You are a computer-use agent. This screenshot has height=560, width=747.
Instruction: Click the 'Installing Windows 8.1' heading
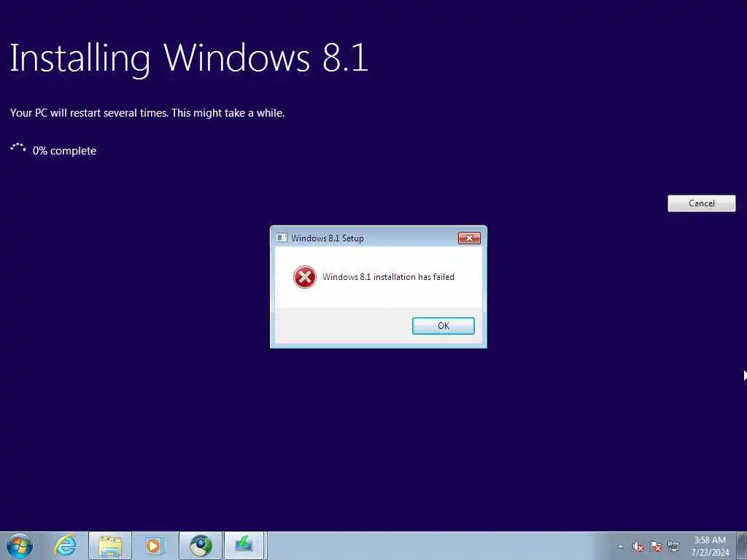point(189,58)
